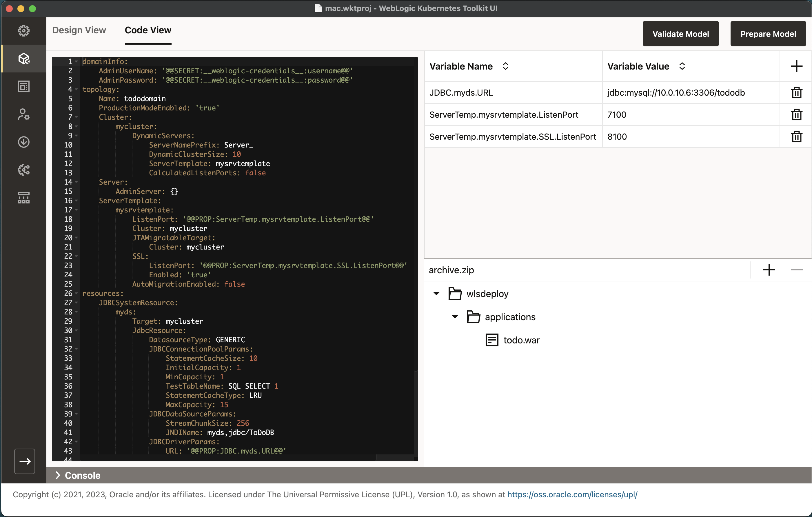
Task: Collapse the applications tree node
Action: (x=455, y=317)
